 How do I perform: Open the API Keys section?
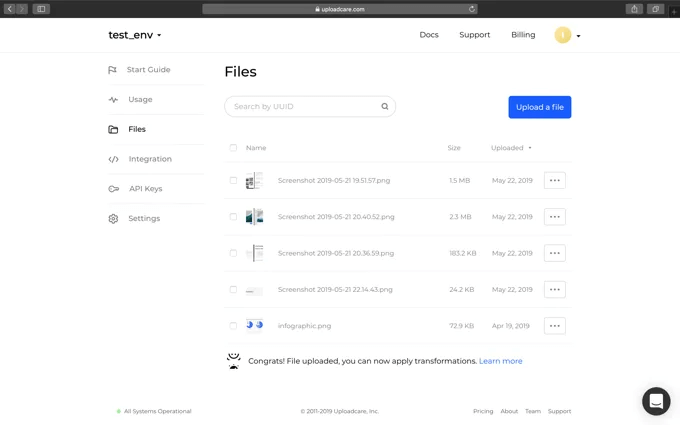(146, 189)
